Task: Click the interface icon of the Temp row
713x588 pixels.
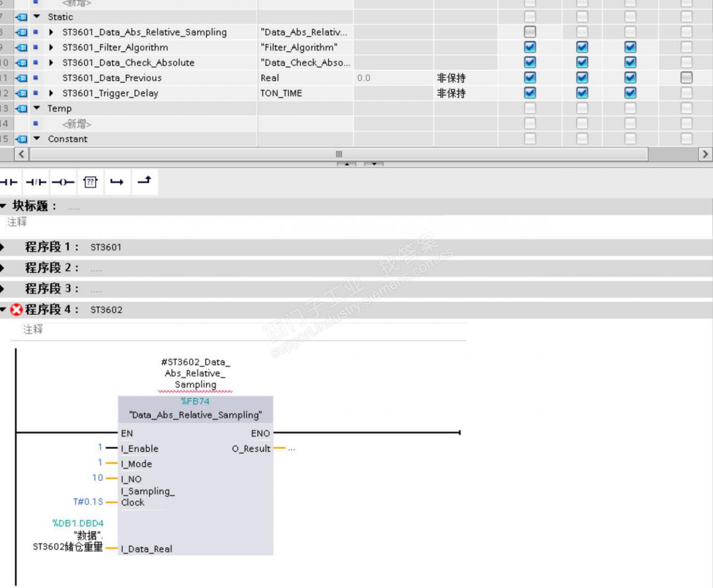Action: coord(22,109)
